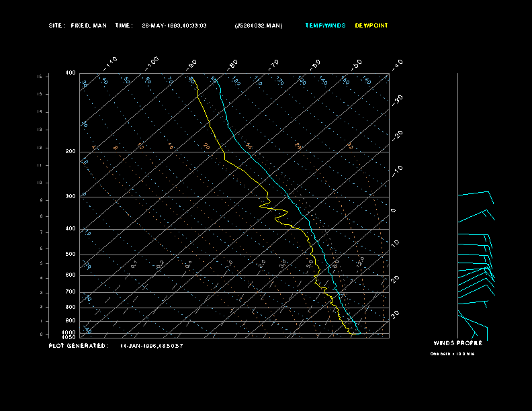Click the 30 degree label on right axis
The height and width of the screenshot is (411, 532).
[396, 314]
